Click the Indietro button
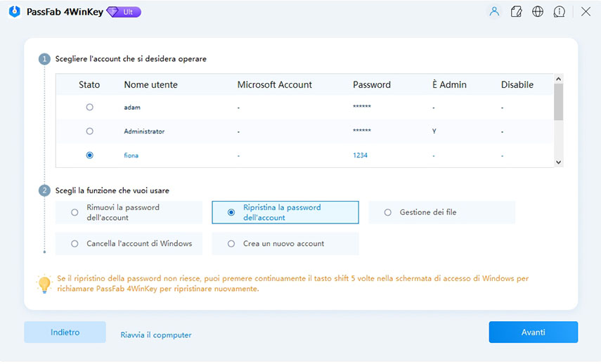This screenshot has width=601, height=364. click(65, 332)
